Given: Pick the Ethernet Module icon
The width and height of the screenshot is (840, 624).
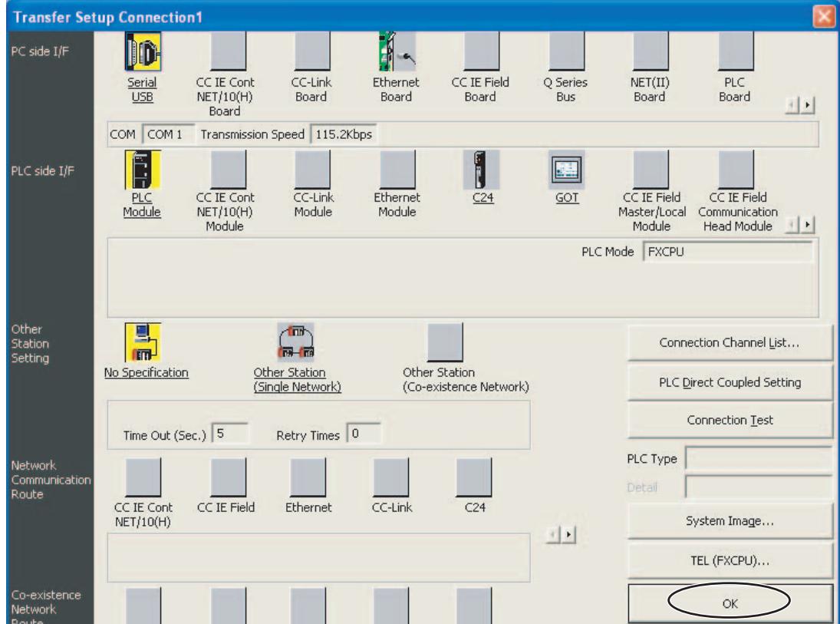Looking at the screenshot, I should click(397, 170).
